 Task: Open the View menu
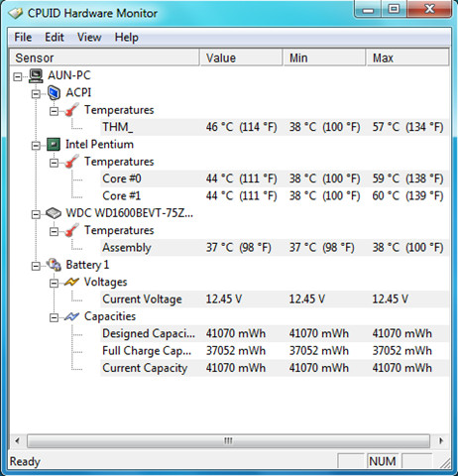point(89,37)
